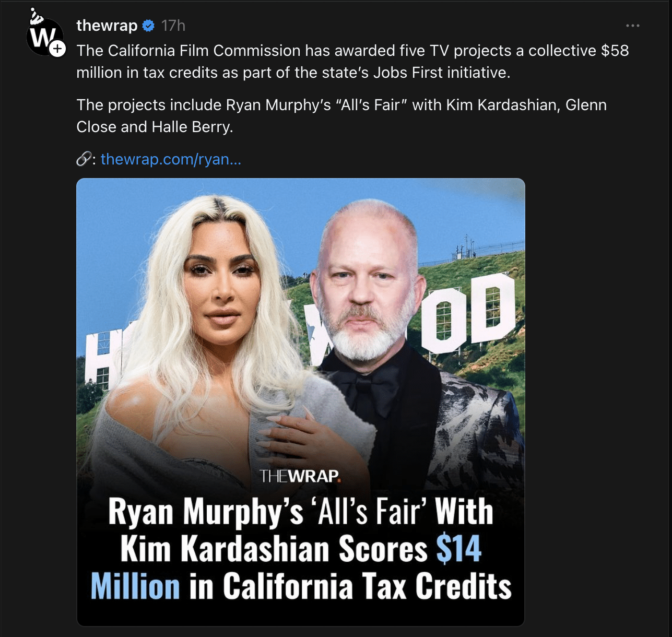Follow thewrap using plus badge

point(57,49)
